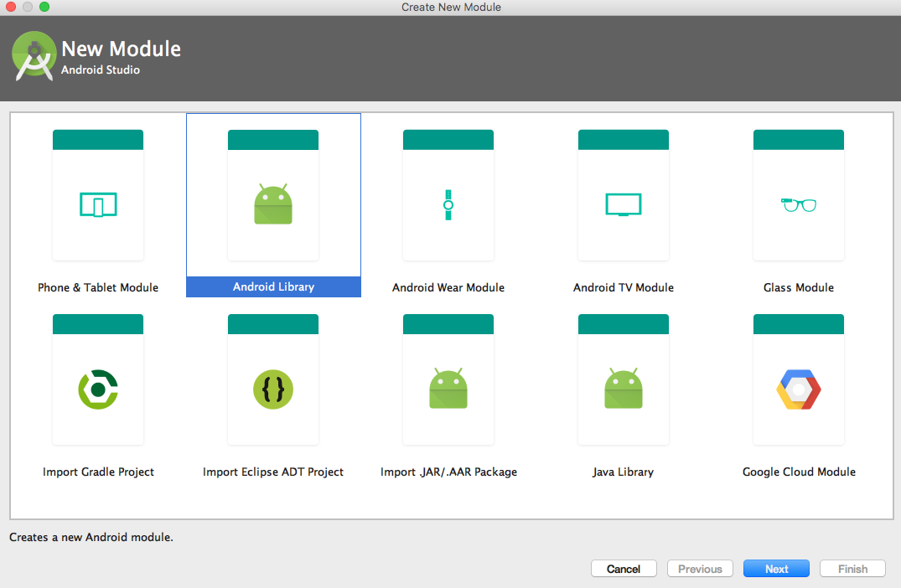Choose the Glass Module glasses icon
This screenshot has height=588, width=901.
click(799, 204)
